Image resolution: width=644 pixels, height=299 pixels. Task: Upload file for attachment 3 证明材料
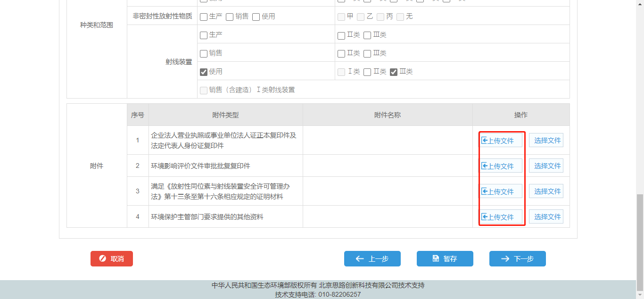[501, 191]
